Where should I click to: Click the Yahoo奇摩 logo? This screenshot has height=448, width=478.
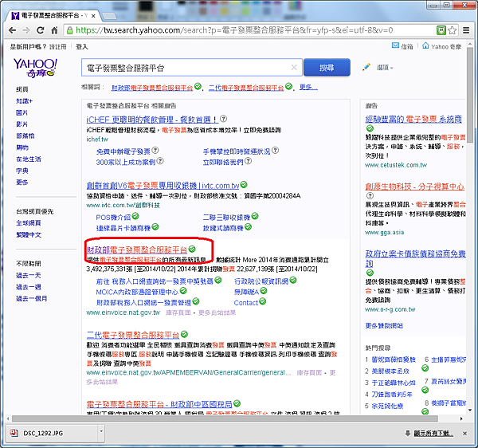point(33,69)
